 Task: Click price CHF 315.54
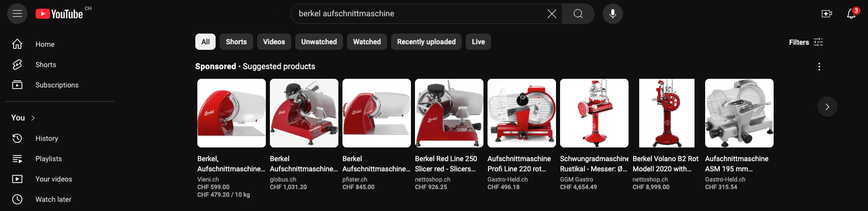coord(721,187)
